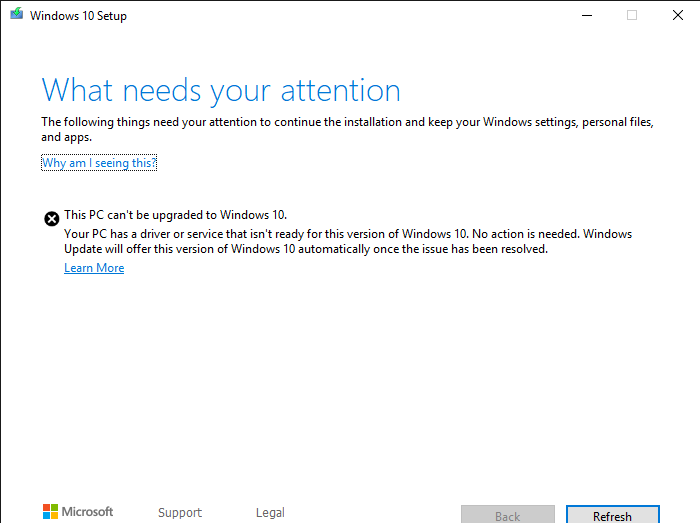Click the 'The following things need your attention' paragraph

(348, 129)
